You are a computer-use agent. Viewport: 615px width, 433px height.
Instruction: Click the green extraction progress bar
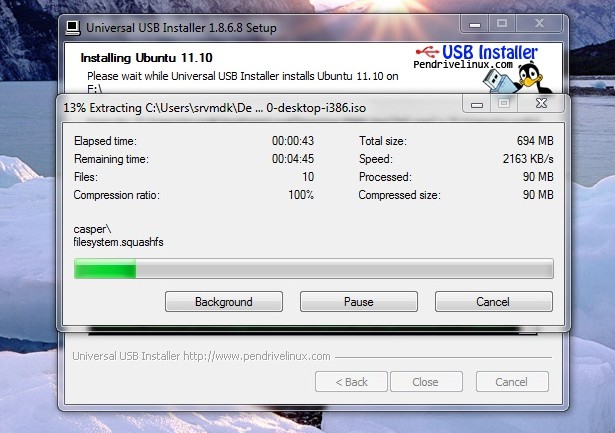(x=313, y=269)
